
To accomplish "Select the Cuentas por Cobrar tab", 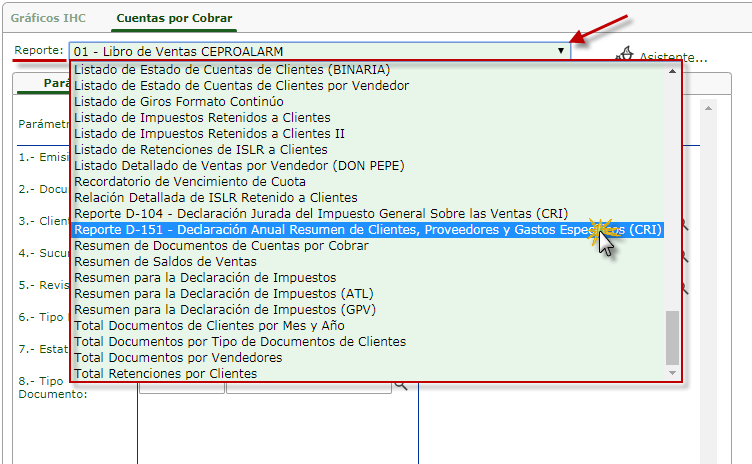I will click(174, 18).
